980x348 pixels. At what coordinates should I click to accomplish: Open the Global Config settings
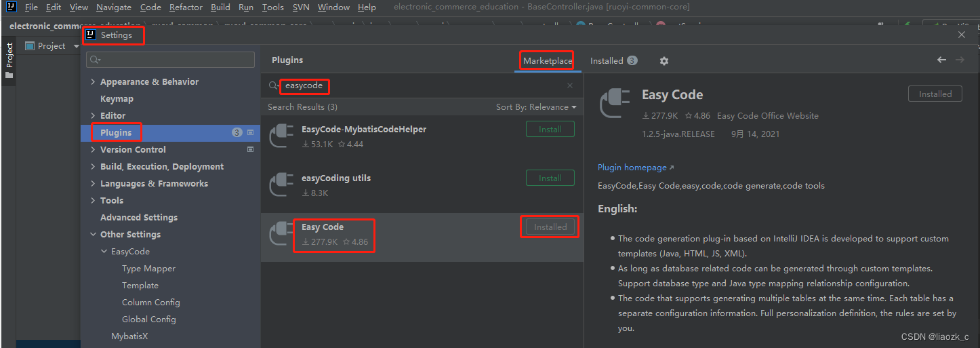click(148, 320)
